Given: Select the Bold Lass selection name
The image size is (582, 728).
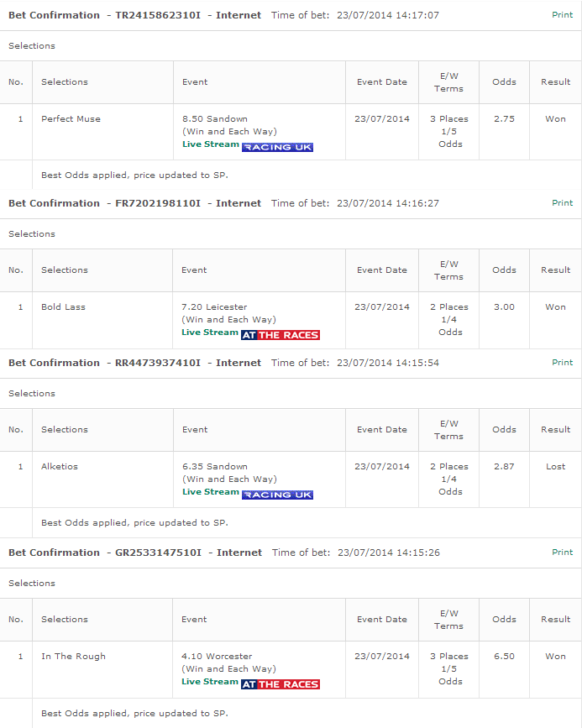Looking at the screenshot, I should point(63,306).
